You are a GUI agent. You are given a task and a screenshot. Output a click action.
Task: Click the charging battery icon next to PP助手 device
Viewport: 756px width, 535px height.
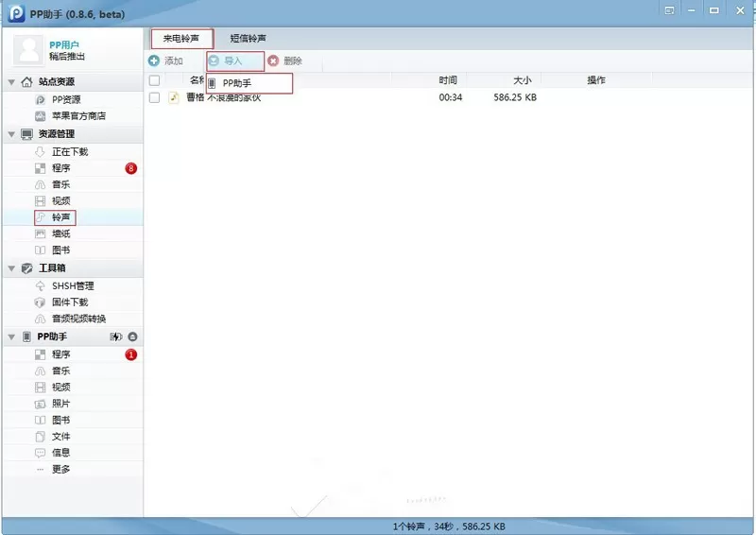(x=115, y=337)
